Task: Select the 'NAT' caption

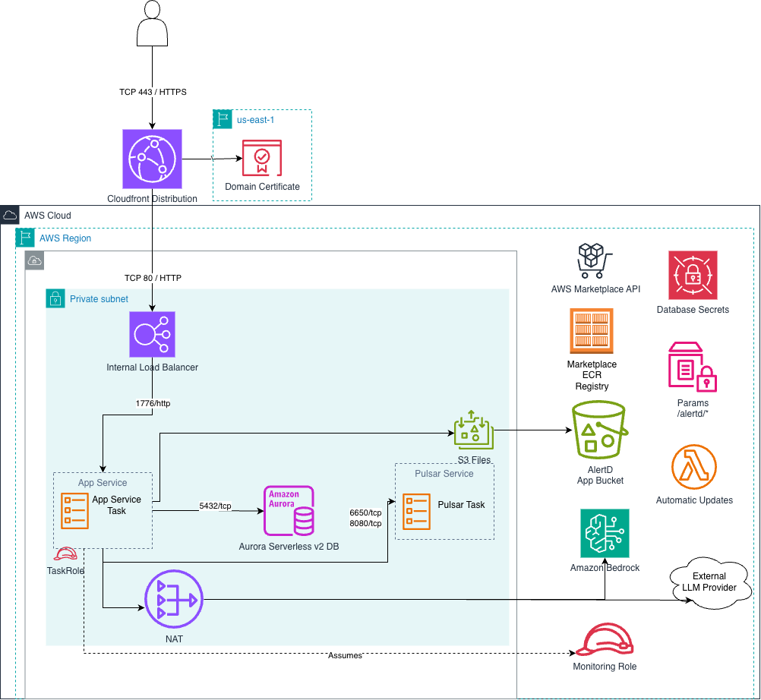Action: (x=174, y=639)
